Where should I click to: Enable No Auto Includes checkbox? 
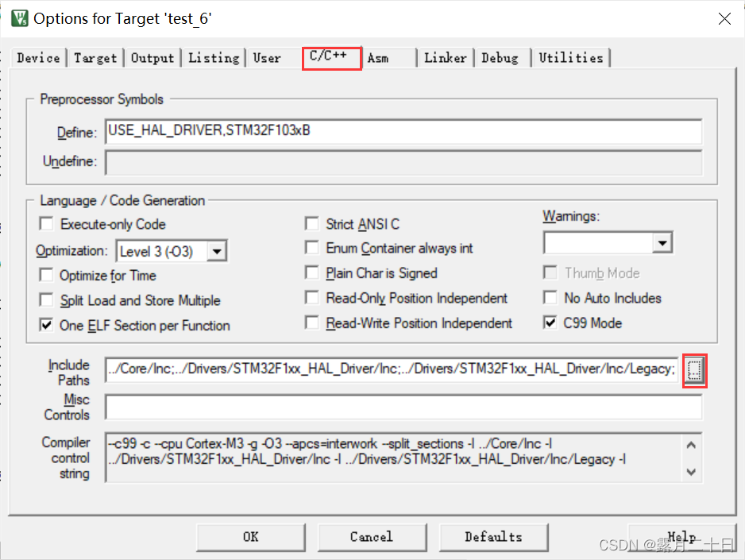click(550, 298)
